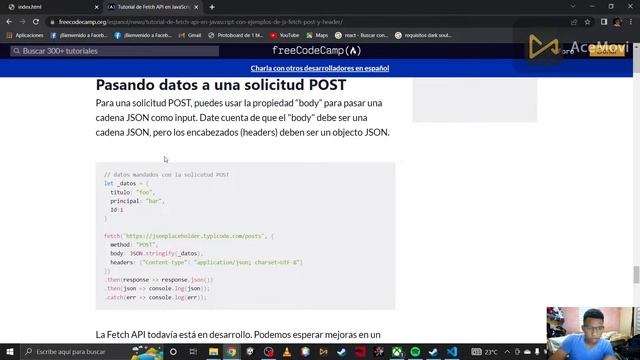
Task: Open the Chrome three-dot menu
Action: click(631, 22)
